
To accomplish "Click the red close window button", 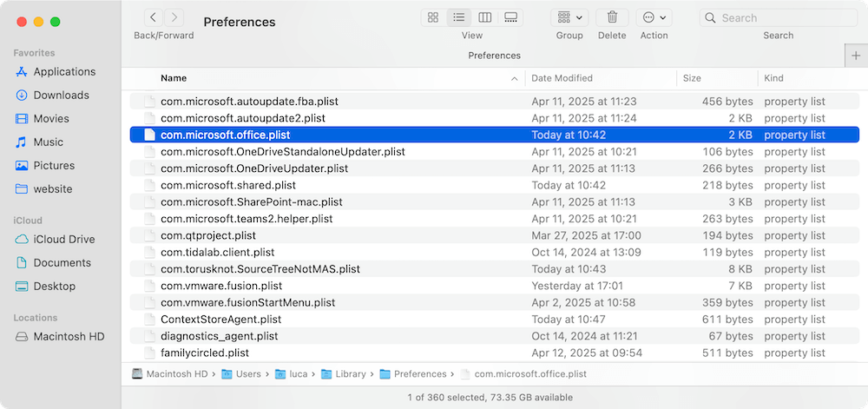I will coord(22,22).
